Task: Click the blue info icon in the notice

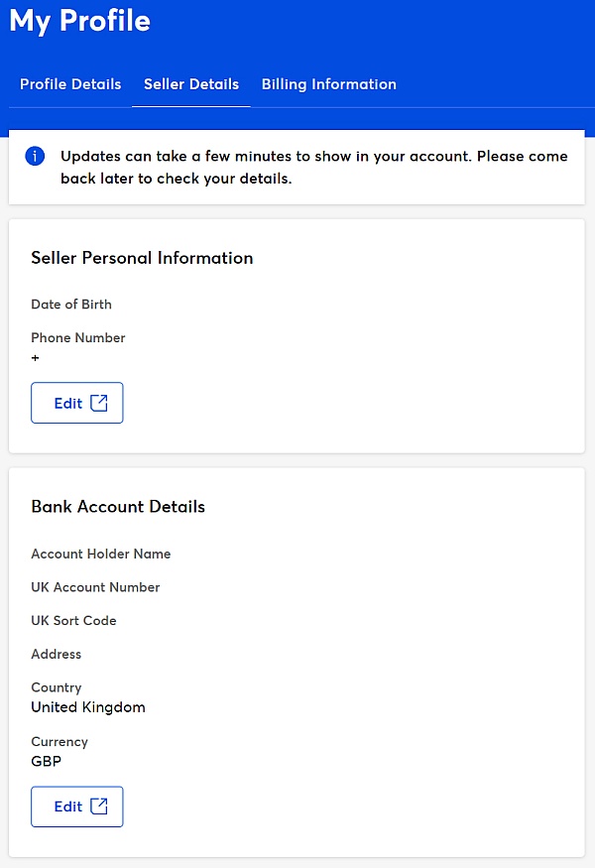Action: (35, 156)
